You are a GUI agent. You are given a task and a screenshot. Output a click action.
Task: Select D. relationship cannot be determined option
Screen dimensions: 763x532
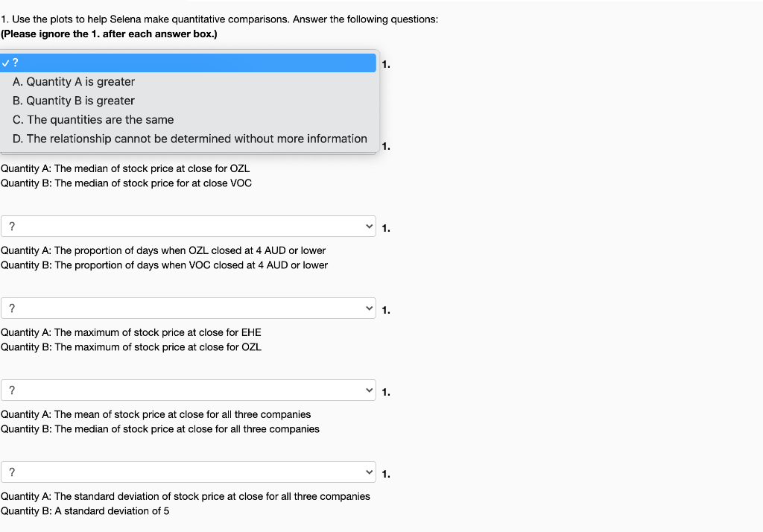tap(190, 139)
